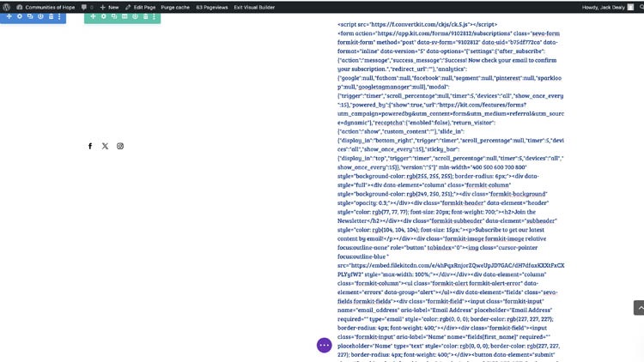Click the 'Now check your email to confirm' text
Viewport: 644px width, 362px height.
tap(513, 60)
